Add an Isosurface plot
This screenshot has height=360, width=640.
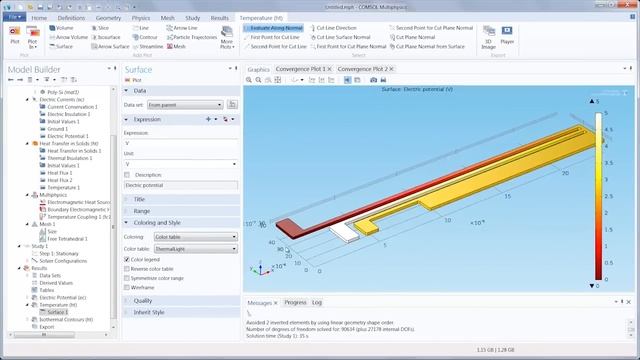tap(106, 37)
